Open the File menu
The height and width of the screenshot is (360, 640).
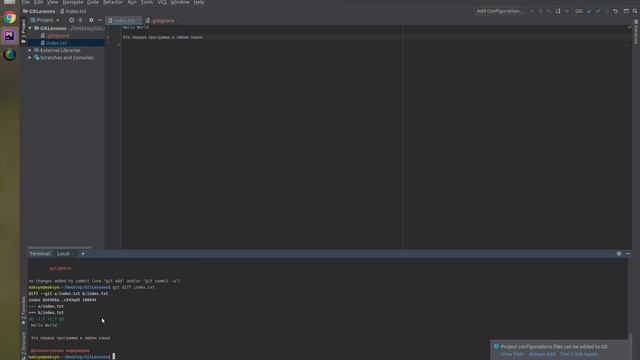25,2
